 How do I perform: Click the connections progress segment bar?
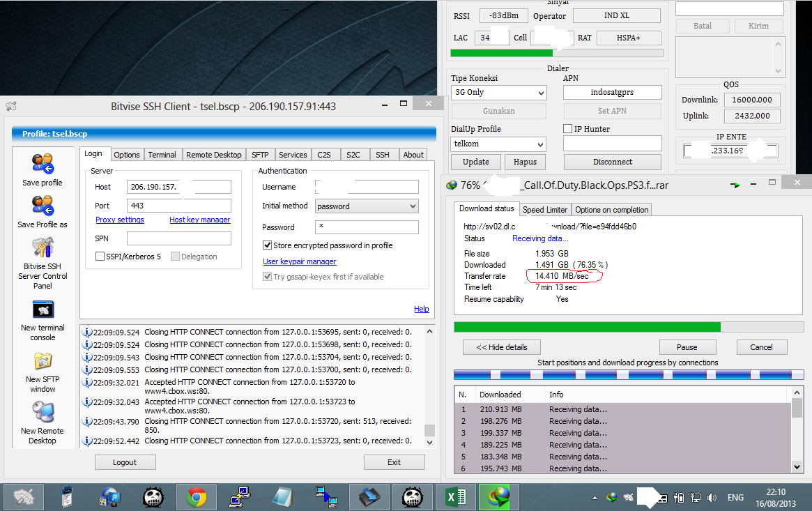pos(629,374)
